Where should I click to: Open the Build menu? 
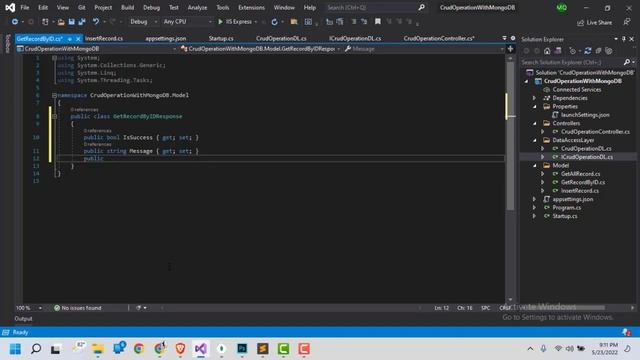[x=127, y=7]
